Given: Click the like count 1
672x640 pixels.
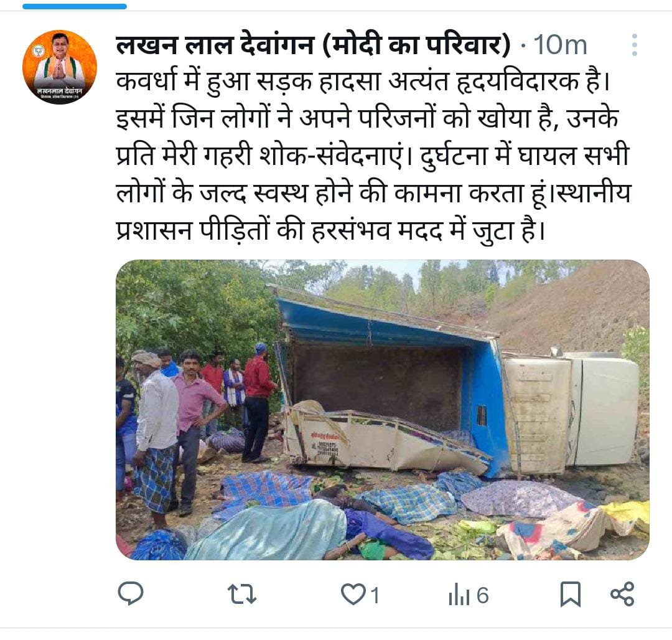Looking at the screenshot, I should tap(375, 595).
